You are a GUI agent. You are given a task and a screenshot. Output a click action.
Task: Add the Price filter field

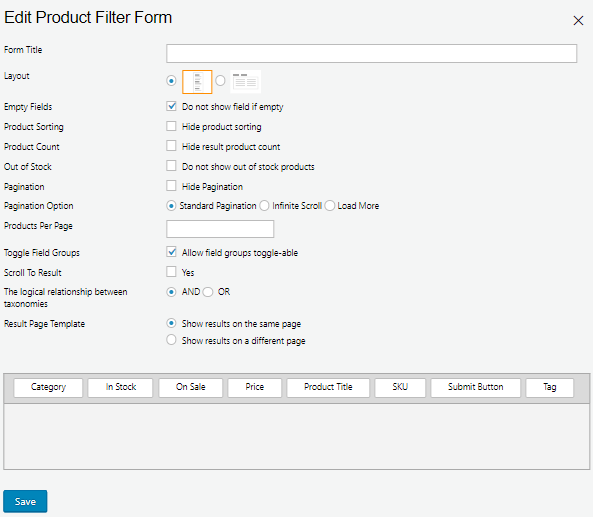[x=255, y=388]
